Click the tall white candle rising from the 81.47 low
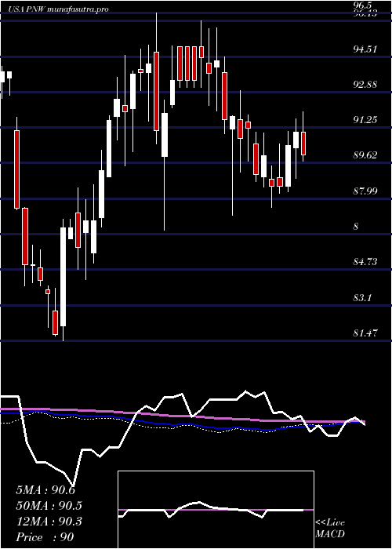This screenshot has width=392, height=549. tap(63, 277)
